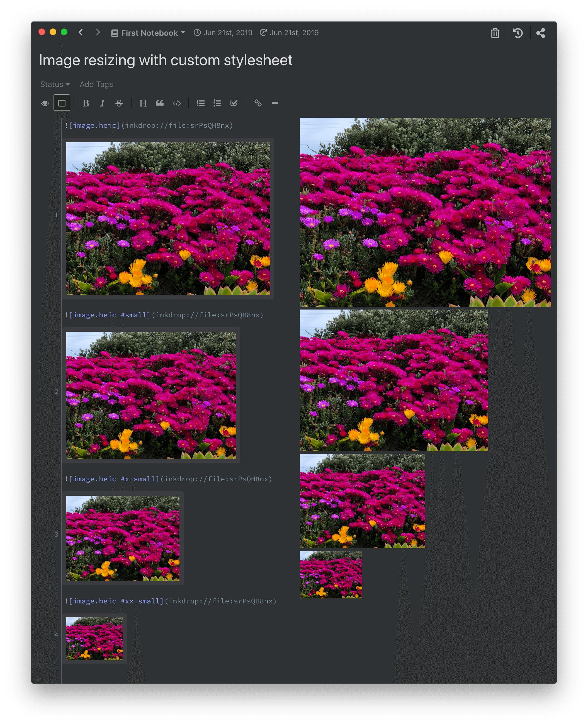The width and height of the screenshot is (588, 725).
Task: Insert a horizontal rule
Action: point(275,103)
